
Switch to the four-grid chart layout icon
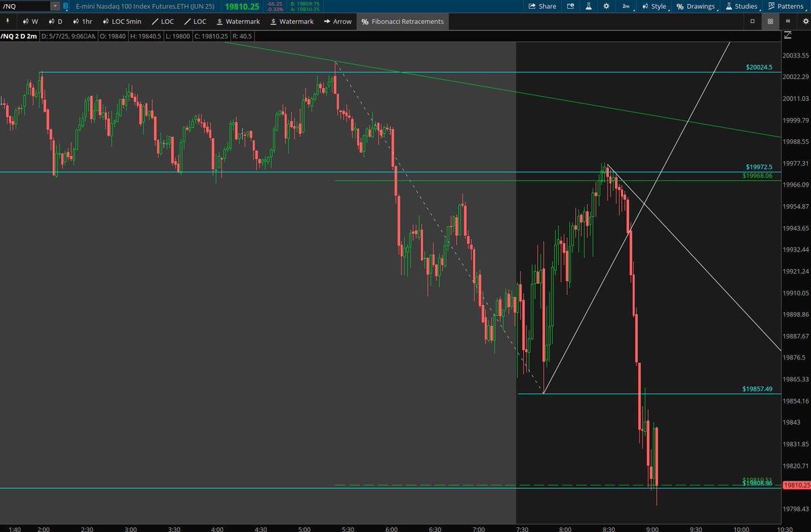[770, 22]
